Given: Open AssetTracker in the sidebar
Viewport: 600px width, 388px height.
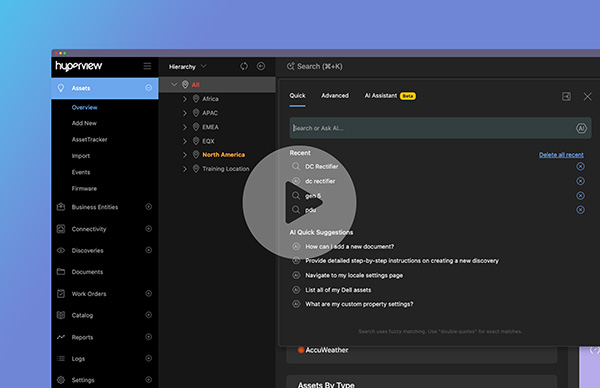Looking at the screenshot, I should point(90,140).
